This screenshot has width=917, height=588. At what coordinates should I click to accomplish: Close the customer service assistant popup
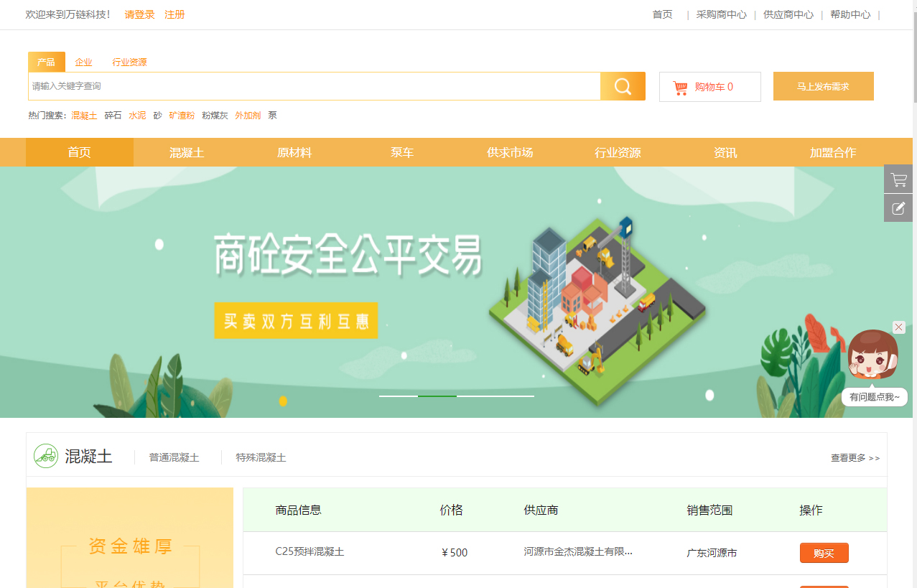click(899, 327)
